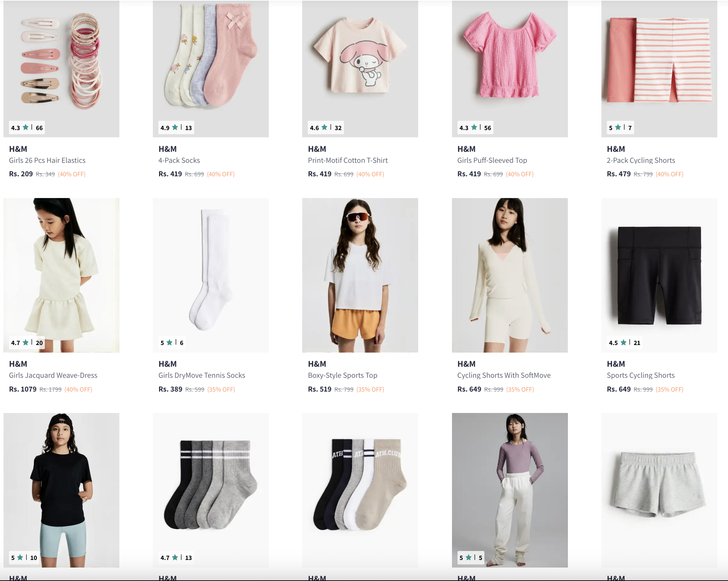View the lilac top and white joggers image
728x581 pixels.
coord(510,490)
